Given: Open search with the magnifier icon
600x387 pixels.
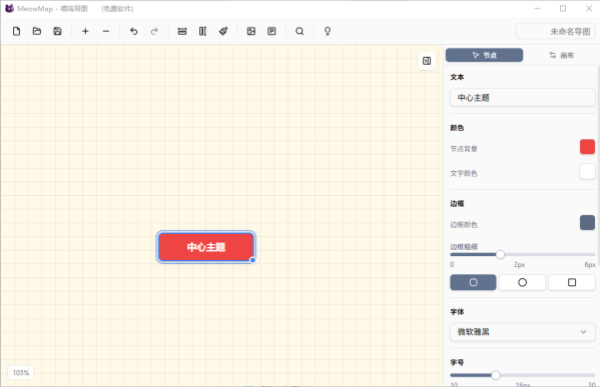Looking at the screenshot, I should [x=300, y=31].
